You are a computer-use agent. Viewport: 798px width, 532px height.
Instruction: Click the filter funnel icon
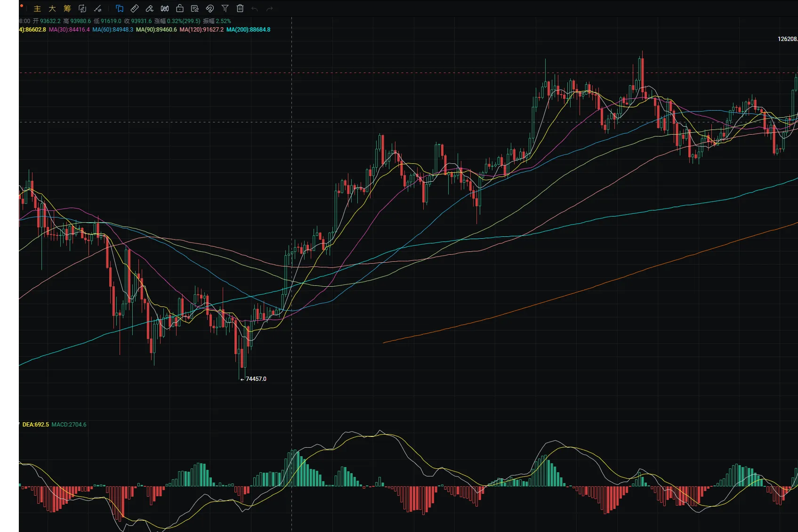click(x=225, y=8)
